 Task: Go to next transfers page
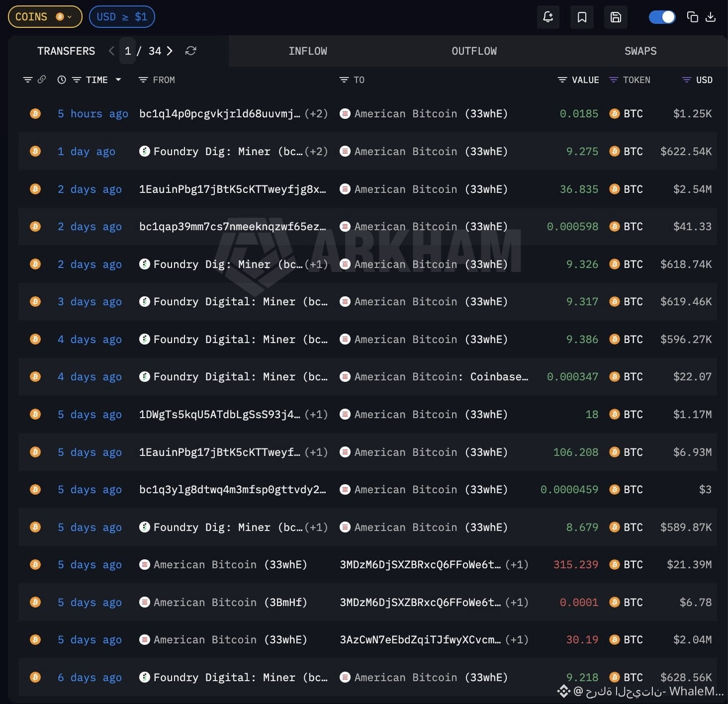[170, 51]
